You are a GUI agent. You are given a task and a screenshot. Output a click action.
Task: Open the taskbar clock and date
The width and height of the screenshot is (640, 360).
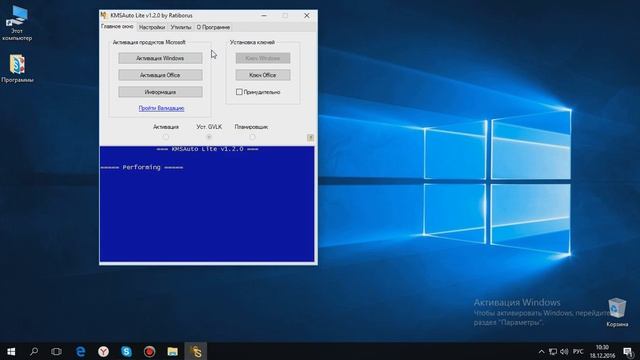tap(602, 351)
